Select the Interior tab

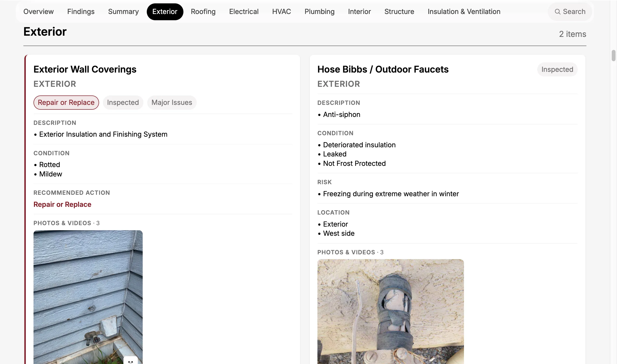point(359,12)
